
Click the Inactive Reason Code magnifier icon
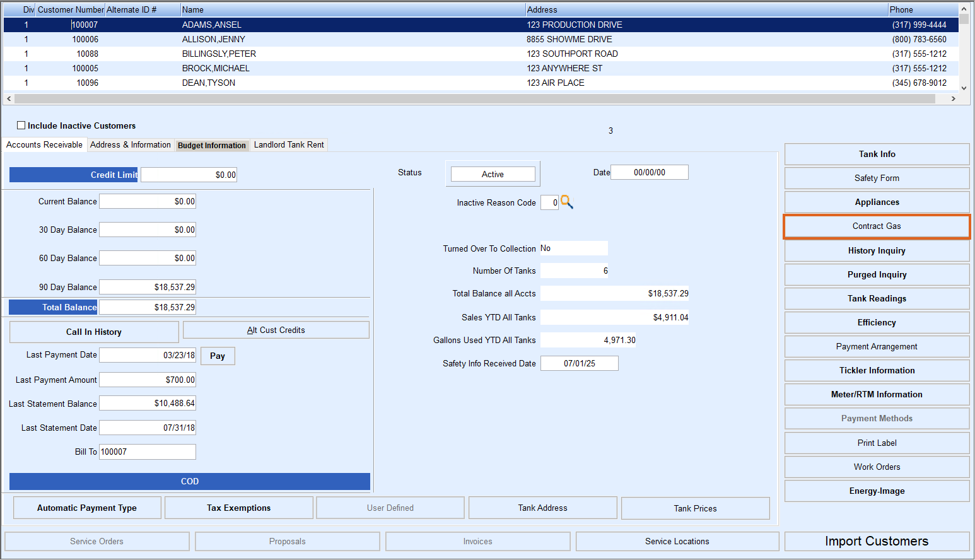point(566,202)
